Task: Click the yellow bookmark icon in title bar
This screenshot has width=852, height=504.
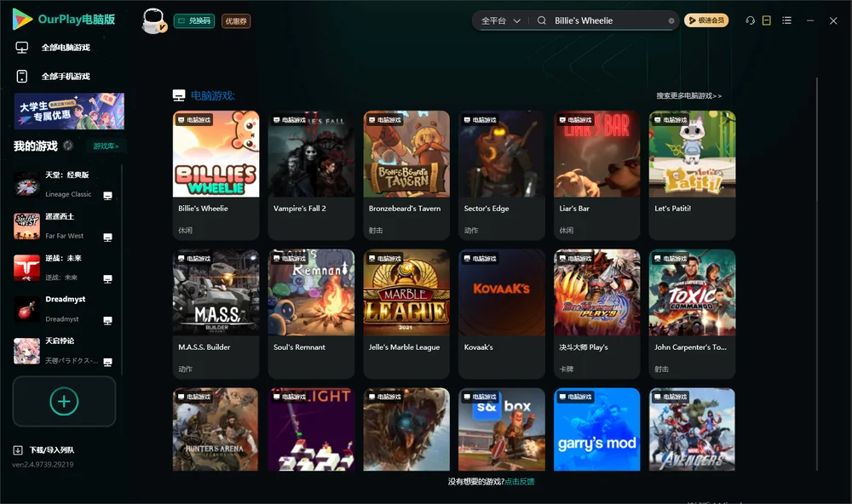Action: pyautogui.click(x=767, y=20)
